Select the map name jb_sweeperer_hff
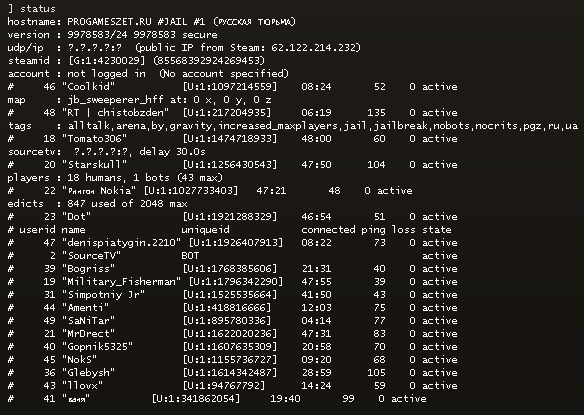Image resolution: width=584 pixels, height=415 pixels. (x=115, y=100)
